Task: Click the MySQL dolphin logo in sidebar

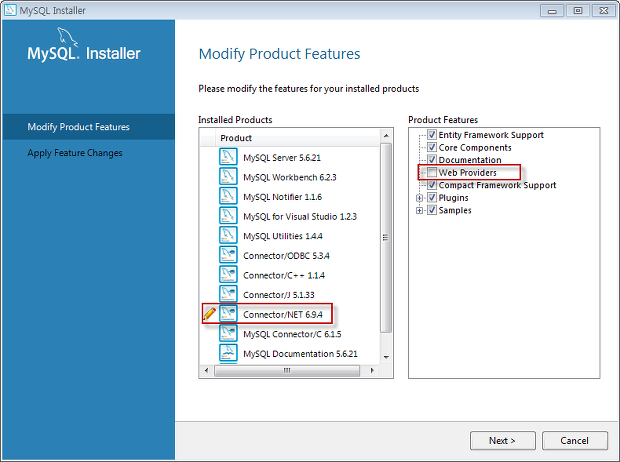Action: (67, 37)
